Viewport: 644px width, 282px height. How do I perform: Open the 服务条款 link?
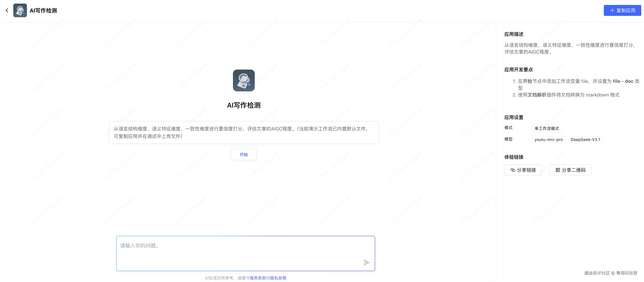coord(257,278)
